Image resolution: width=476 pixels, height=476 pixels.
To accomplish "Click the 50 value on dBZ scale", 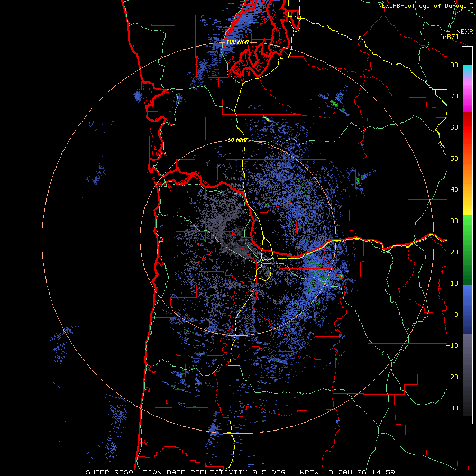I will pyautogui.click(x=454, y=159).
